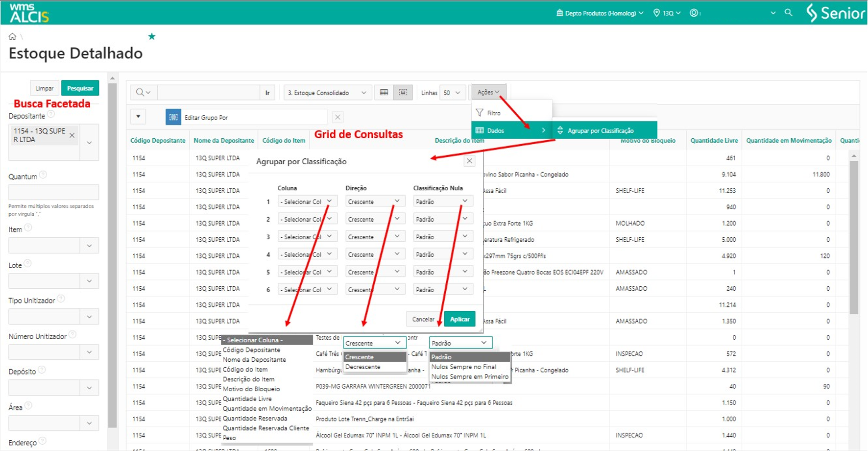Viewport: 868px width, 452px height.
Task: Click the favorite star beside the breadcrumb
Action: click(x=152, y=36)
